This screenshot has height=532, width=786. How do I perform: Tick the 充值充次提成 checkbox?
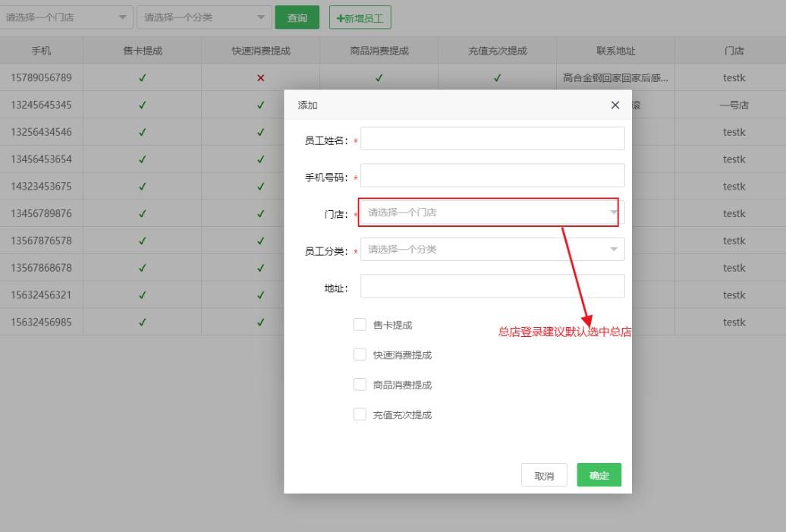coord(360,415)
